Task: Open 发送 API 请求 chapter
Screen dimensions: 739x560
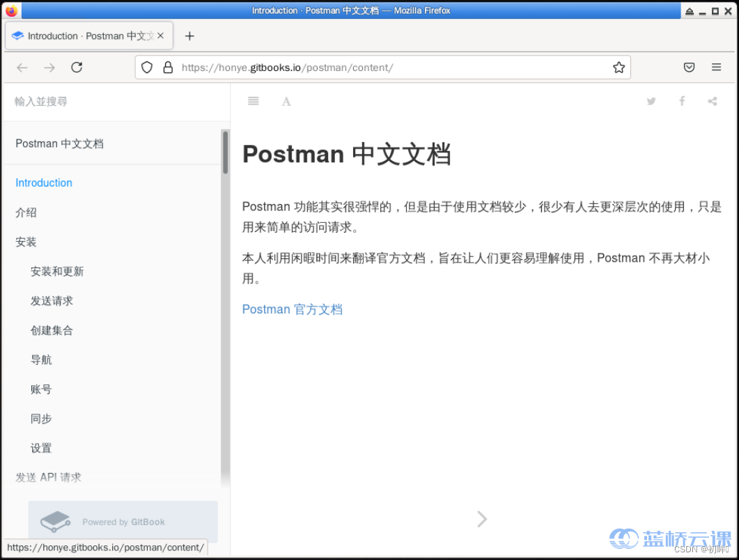Action: pyautogui.click(x=49, y=478)
